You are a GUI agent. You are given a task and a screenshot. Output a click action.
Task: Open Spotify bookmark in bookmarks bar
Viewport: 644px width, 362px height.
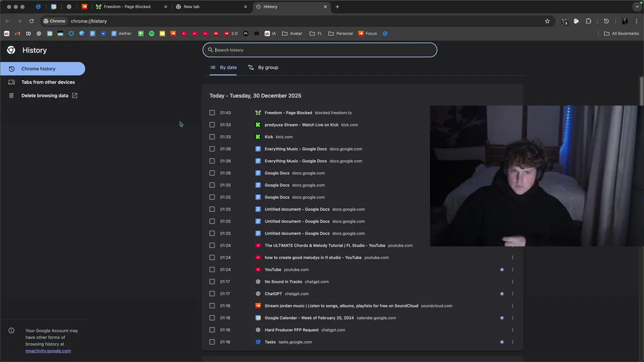point(151,34)
